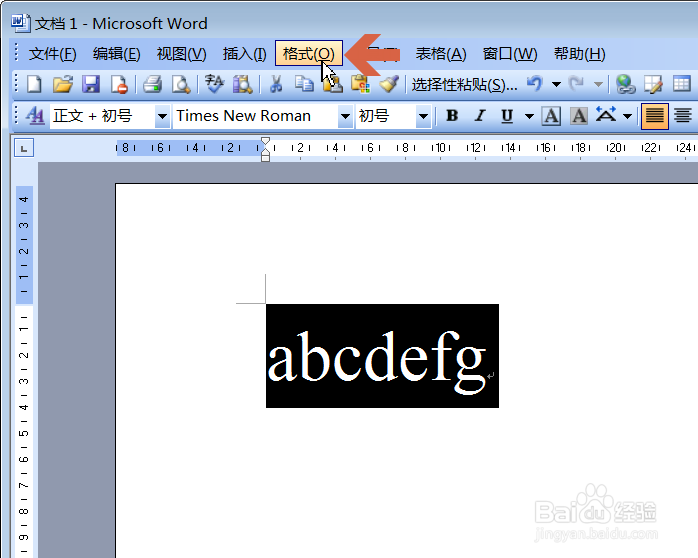Open the Undo history dropdown arrow
Viewport: 698px width, 558px height.
click(x=556, y=84)
